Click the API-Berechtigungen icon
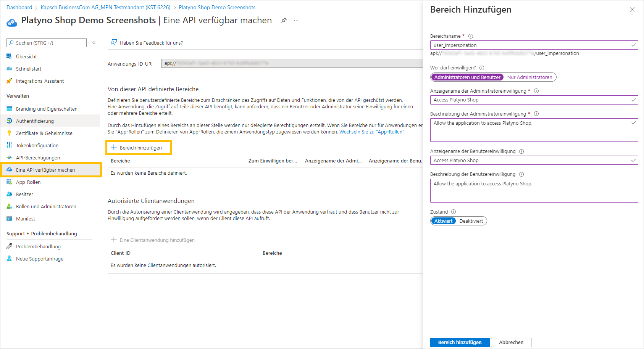The width and height of the screenshot is (644, 349). [9, 158]
